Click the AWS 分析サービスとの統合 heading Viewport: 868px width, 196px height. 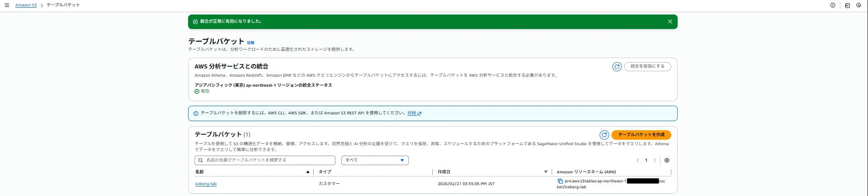point(232,66)
